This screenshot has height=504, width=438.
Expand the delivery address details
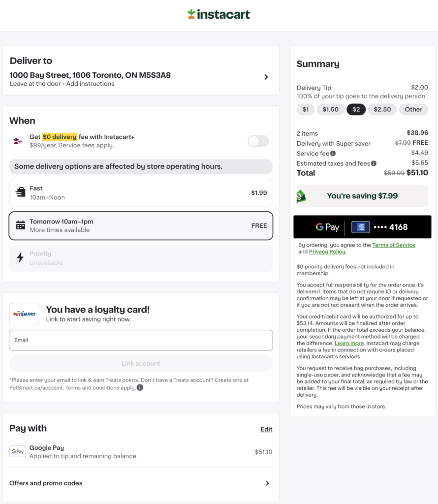tap(266, 77)
